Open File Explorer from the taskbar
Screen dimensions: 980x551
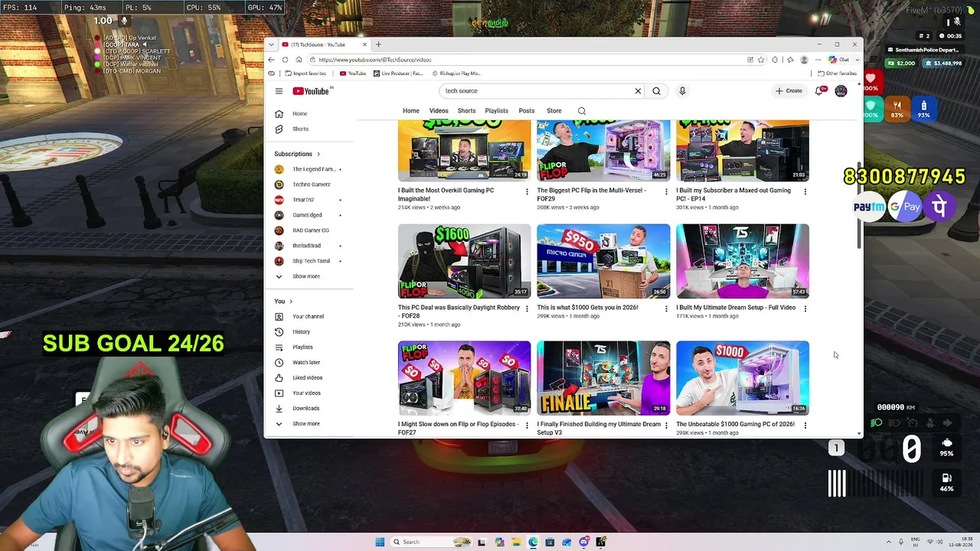click(x=516, y=542)
